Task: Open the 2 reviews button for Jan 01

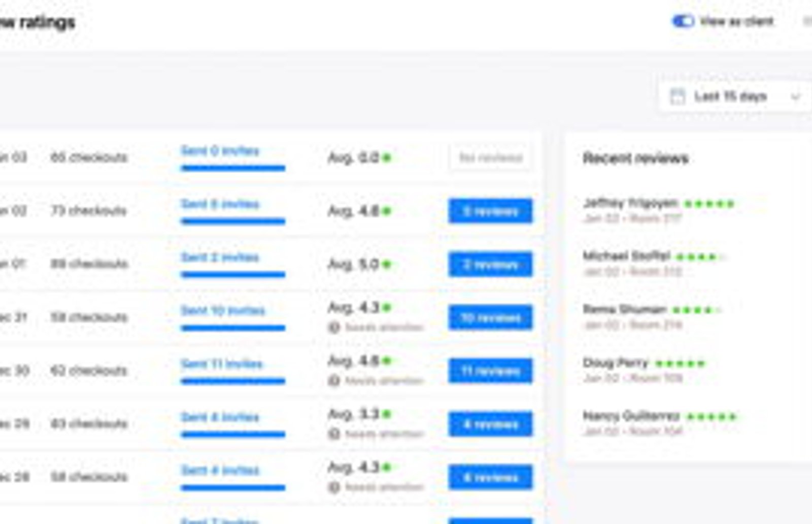Action: point(490,265)
